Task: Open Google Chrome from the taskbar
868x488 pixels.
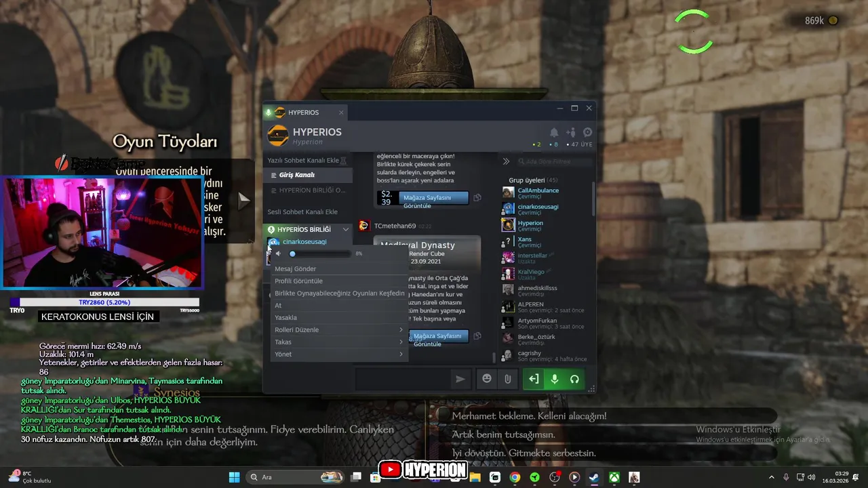Action: [x=515, y=477]
